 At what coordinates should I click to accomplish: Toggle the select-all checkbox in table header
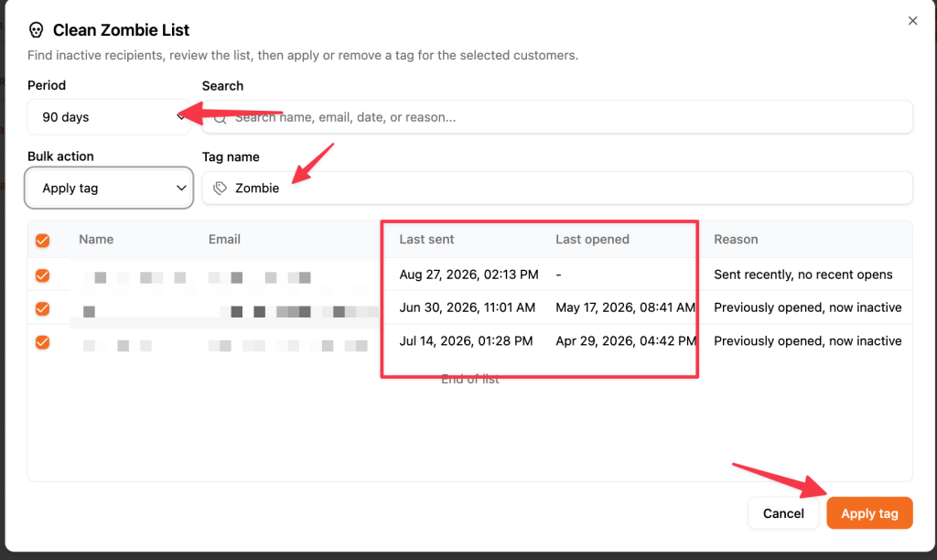click(x=42, y=241)
